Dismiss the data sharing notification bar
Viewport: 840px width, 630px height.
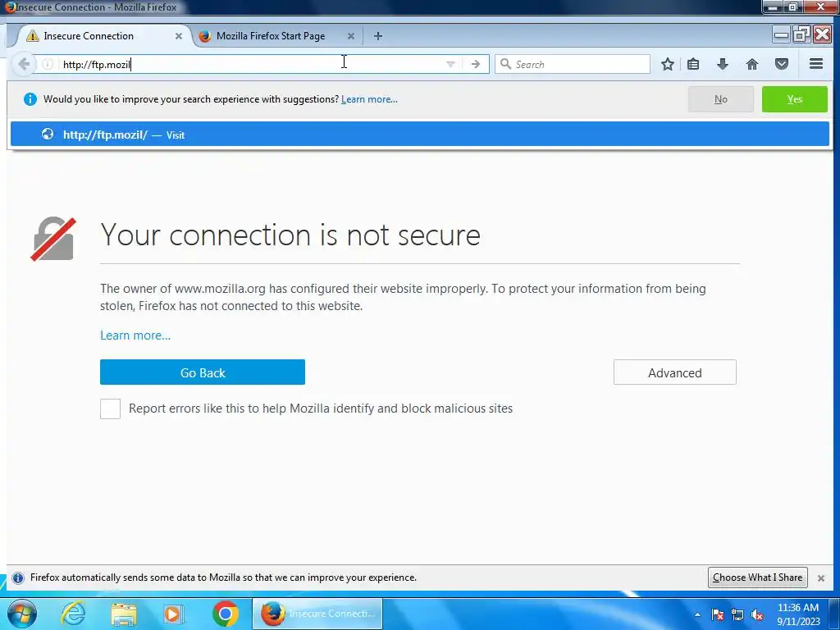(820, 578)
